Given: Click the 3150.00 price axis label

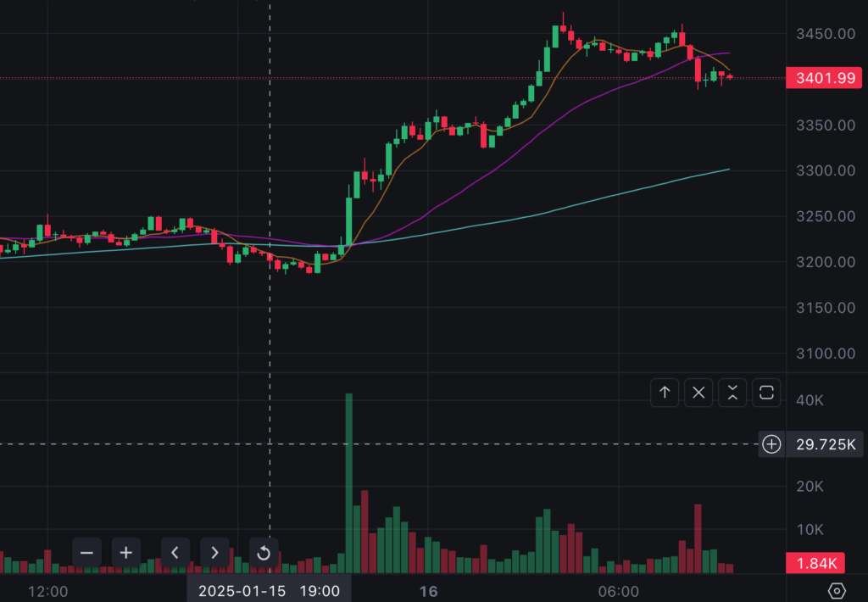Looking at the screenshot, I should (x=826, y=308).
